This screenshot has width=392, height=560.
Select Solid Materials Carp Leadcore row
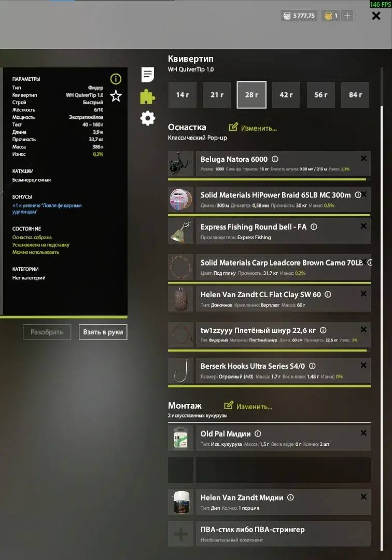pos(283,267)
